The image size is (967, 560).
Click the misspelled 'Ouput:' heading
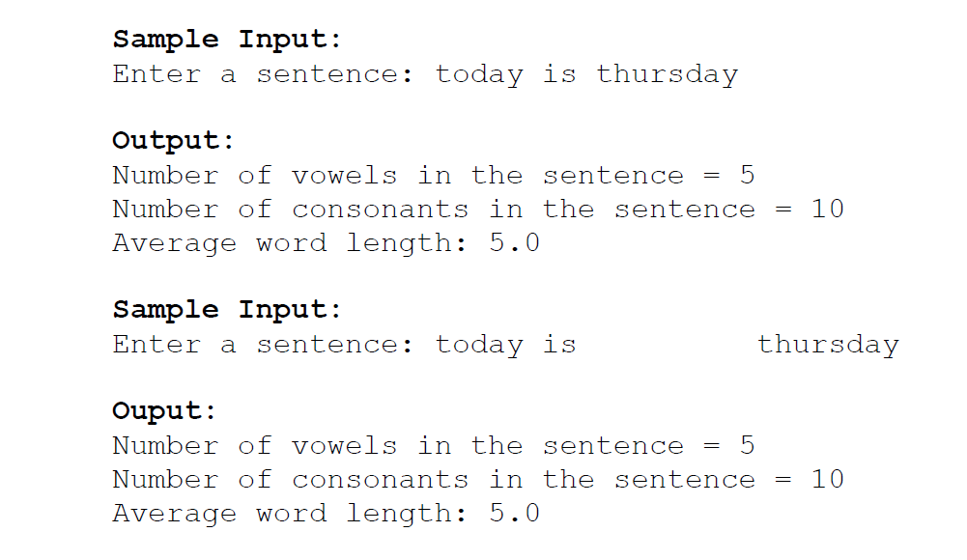click(164, 411)
